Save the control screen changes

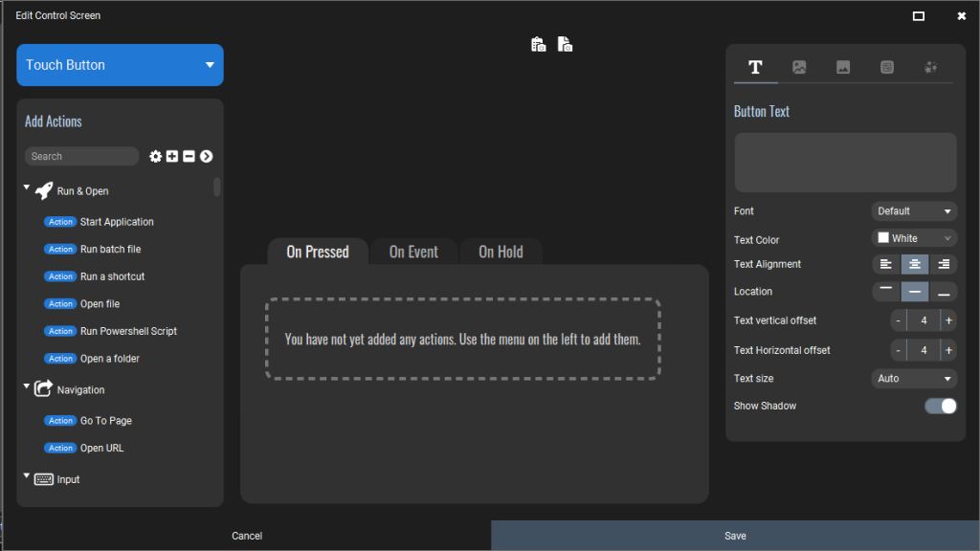click(735, 536)
